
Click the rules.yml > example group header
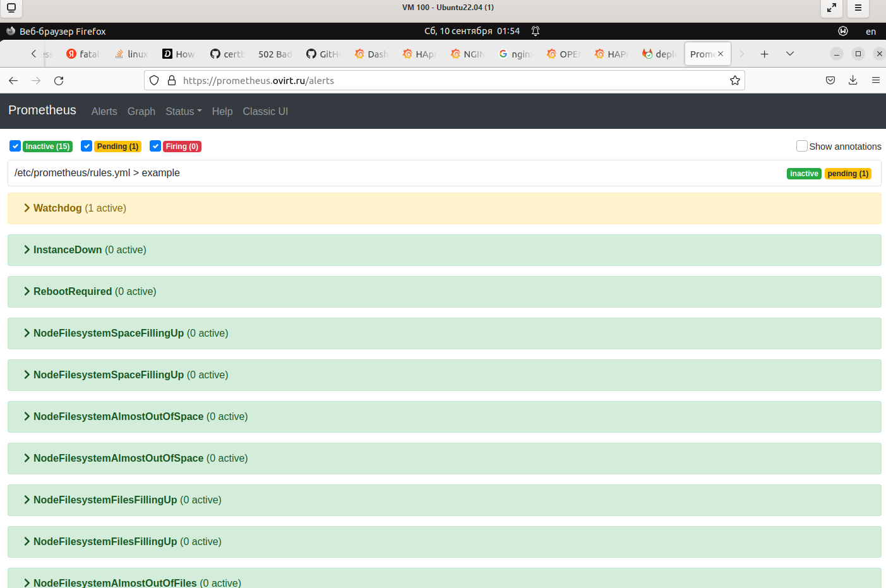coord(445,173)
